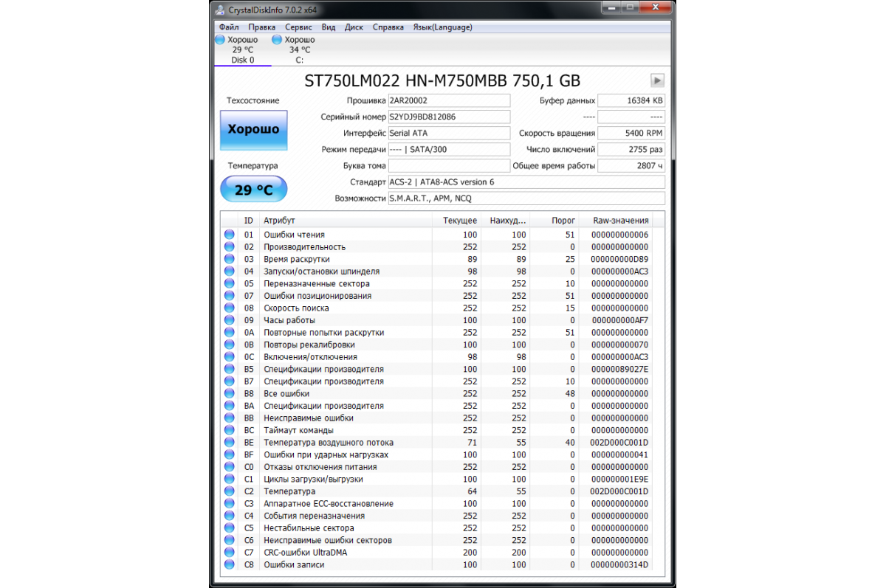Select the Неисправимые ошибки секторов attribute text
886x588 pixels.
click(x=328, y=540)
